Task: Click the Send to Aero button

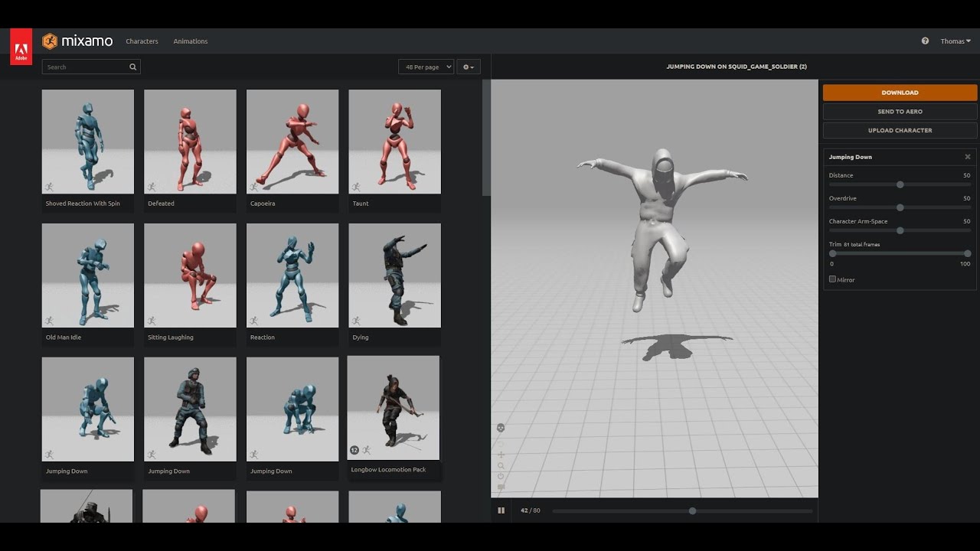Action: tap(900, 112)
